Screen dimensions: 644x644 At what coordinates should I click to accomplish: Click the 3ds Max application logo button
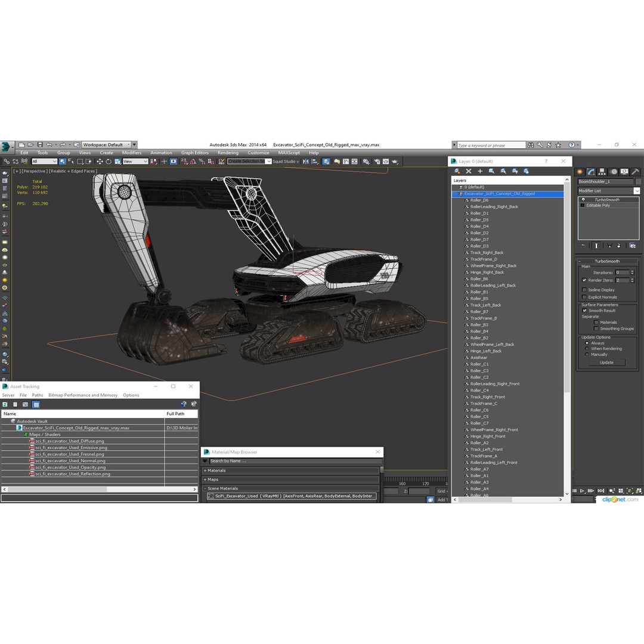point(6,146)
